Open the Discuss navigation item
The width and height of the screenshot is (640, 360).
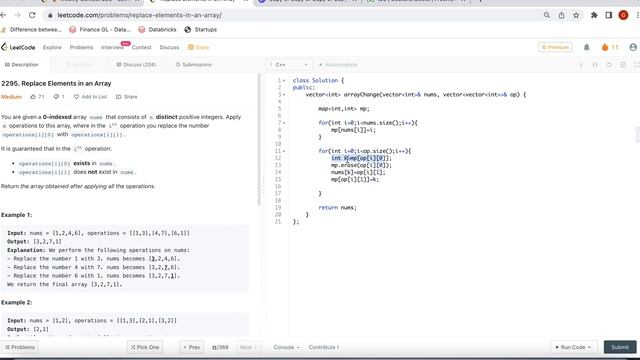[x=169, y=47]
